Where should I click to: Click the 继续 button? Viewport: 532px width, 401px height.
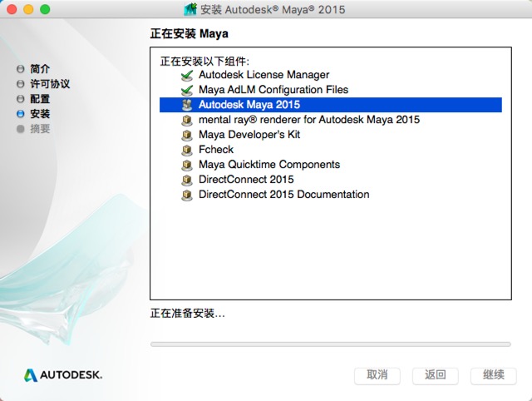click(x=494, y=376)
